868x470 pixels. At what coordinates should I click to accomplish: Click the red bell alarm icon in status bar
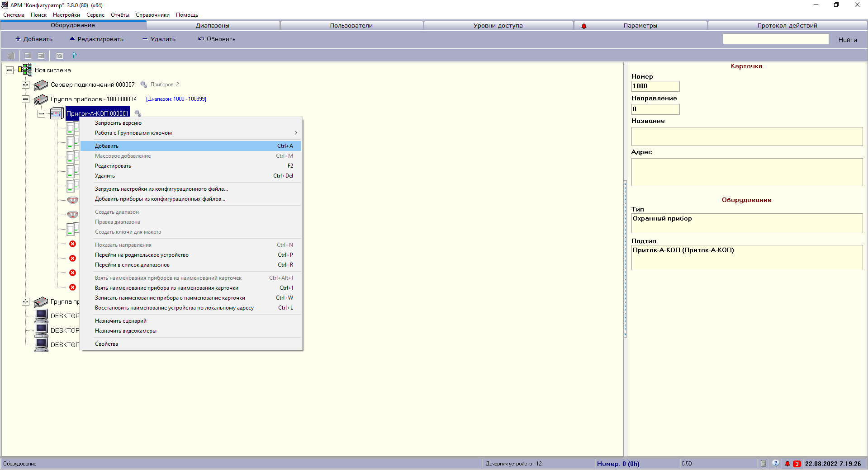tap(787, 464)
